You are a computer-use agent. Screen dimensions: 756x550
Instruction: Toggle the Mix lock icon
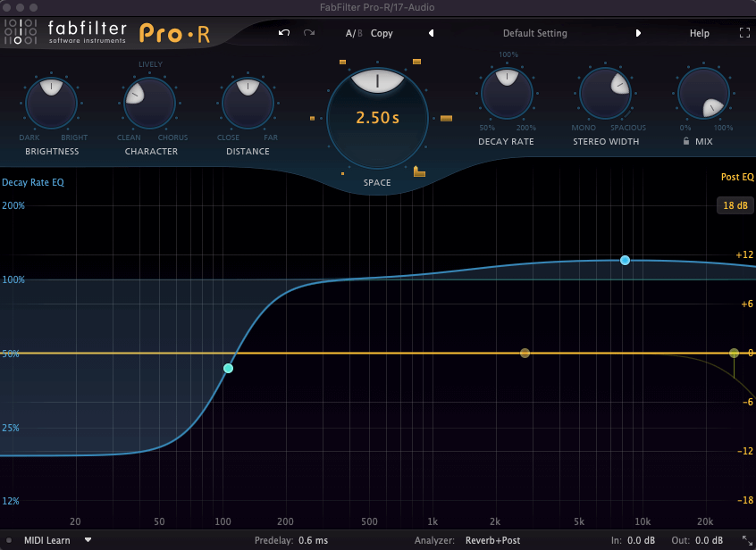pos(686,141)
